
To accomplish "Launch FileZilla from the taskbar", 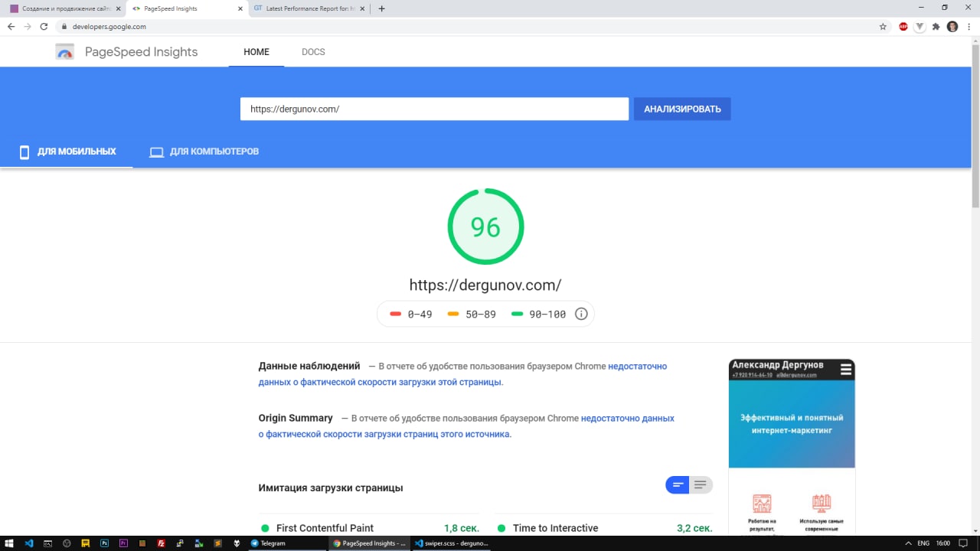I will point(162,543).
